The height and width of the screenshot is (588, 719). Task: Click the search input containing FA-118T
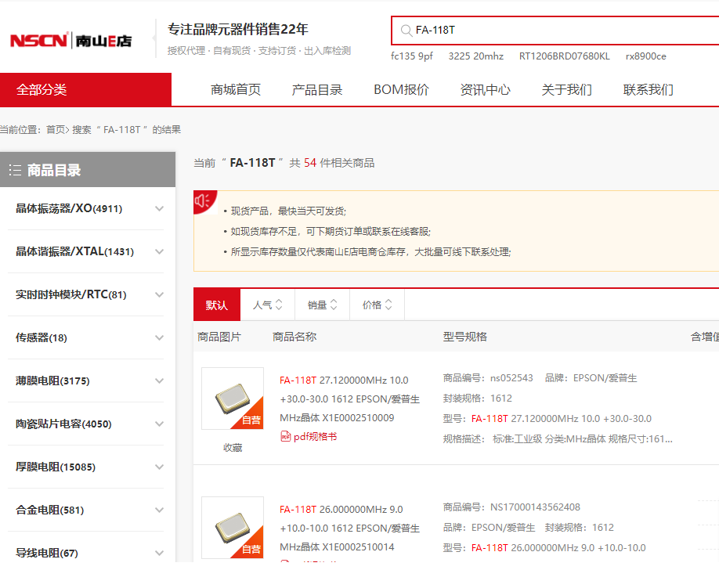click(x=548, y=31)
